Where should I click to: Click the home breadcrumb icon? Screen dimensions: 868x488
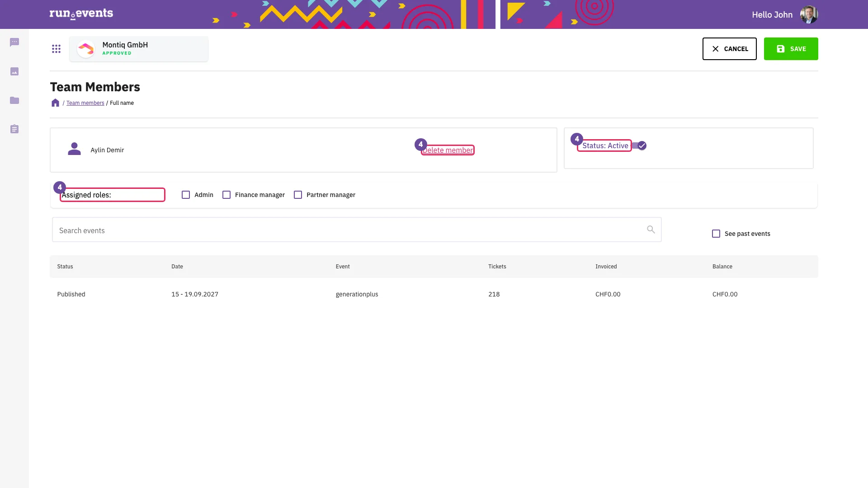pyautogui.click(x=55, y=103)
